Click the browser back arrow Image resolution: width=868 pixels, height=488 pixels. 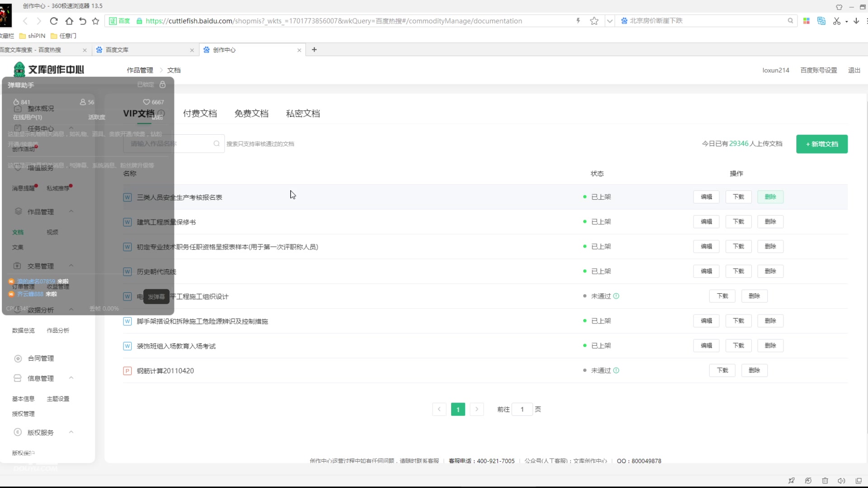25,21
